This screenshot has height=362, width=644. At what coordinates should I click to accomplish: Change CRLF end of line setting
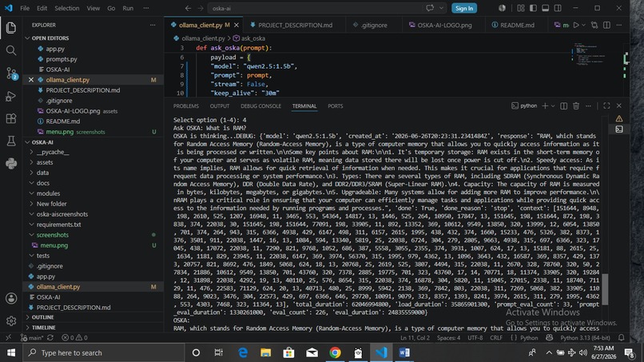point(496,338)
